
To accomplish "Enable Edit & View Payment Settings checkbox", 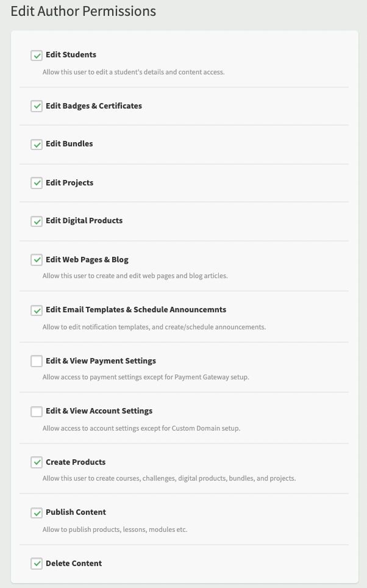I will [x=37, y=361].
